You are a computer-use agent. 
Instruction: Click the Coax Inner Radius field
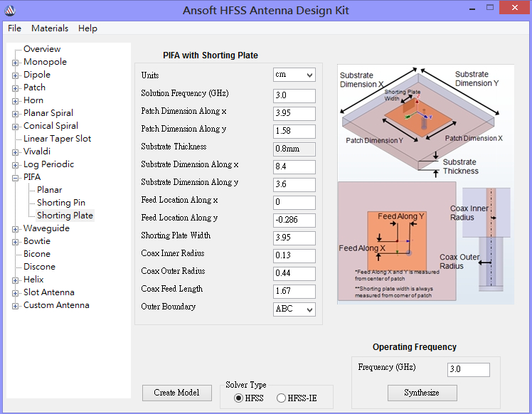[x=294, y=256]
